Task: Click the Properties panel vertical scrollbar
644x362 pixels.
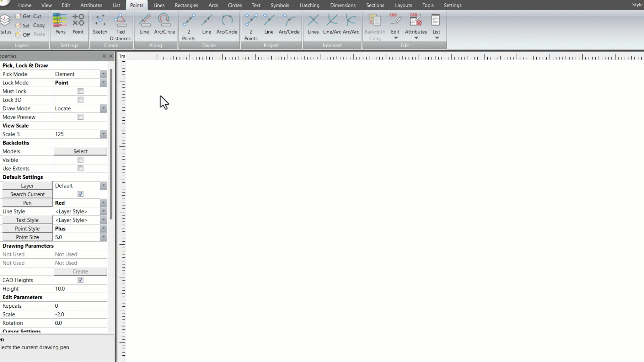Action: [x=111, y=144]
